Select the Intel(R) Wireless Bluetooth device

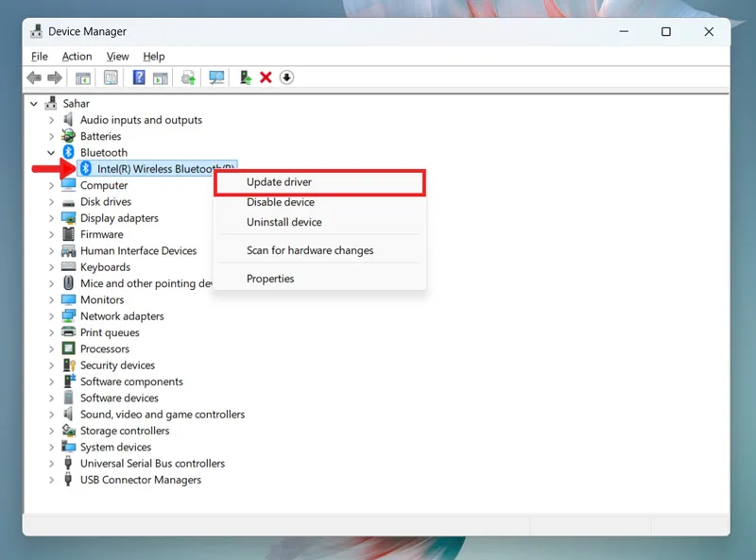[x=157, y=169]
